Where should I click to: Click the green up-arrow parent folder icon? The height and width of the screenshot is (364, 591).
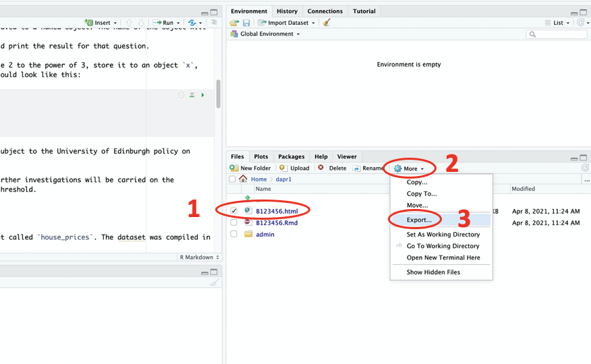248,199
